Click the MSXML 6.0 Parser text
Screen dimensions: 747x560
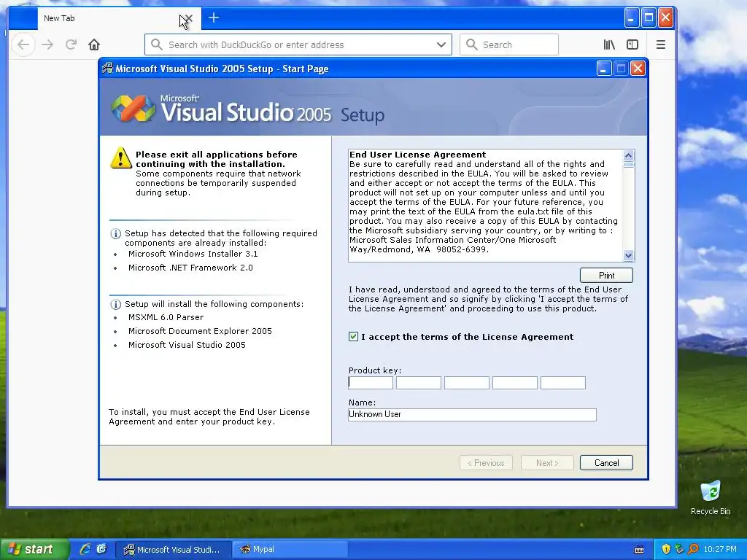click(x=166, y=317)
